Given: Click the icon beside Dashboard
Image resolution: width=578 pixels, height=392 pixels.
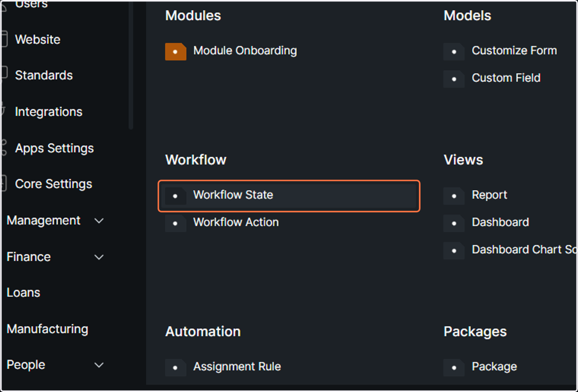Looking at the screenshot, I should [x=454, y=223].
